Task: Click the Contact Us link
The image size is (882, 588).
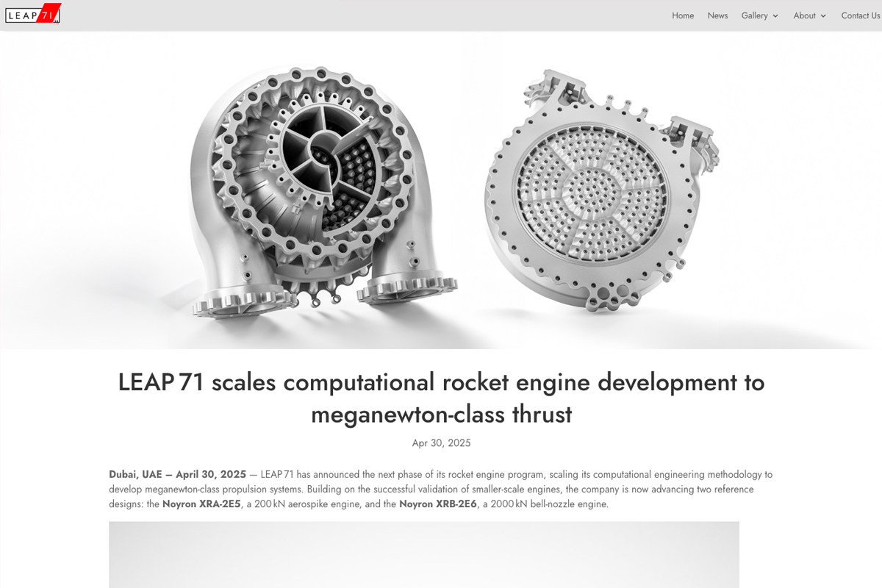Action: pyautogui.click(x=859, y=15)
